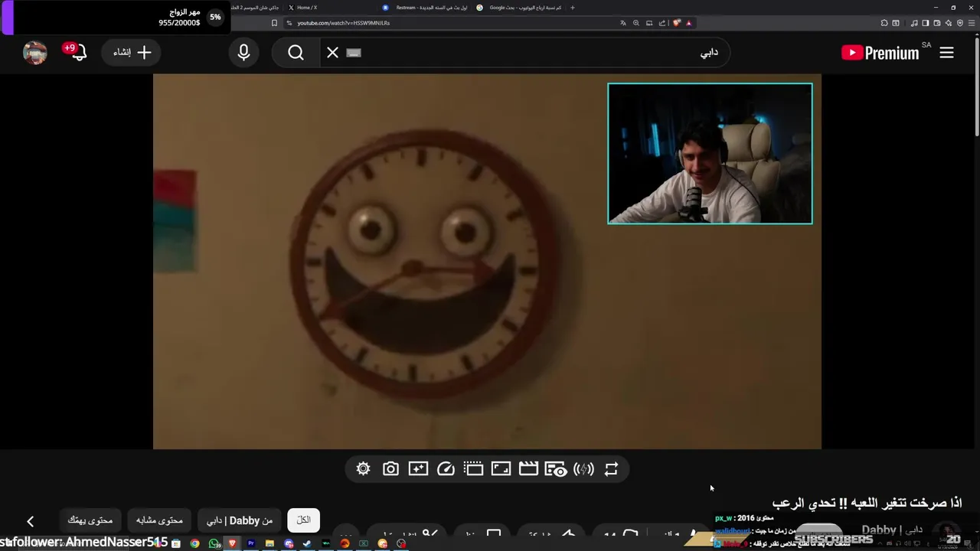Viewport: 980px width, 551px height.
Task: Open Discord from the taskbar
Action: coord(289,543)
